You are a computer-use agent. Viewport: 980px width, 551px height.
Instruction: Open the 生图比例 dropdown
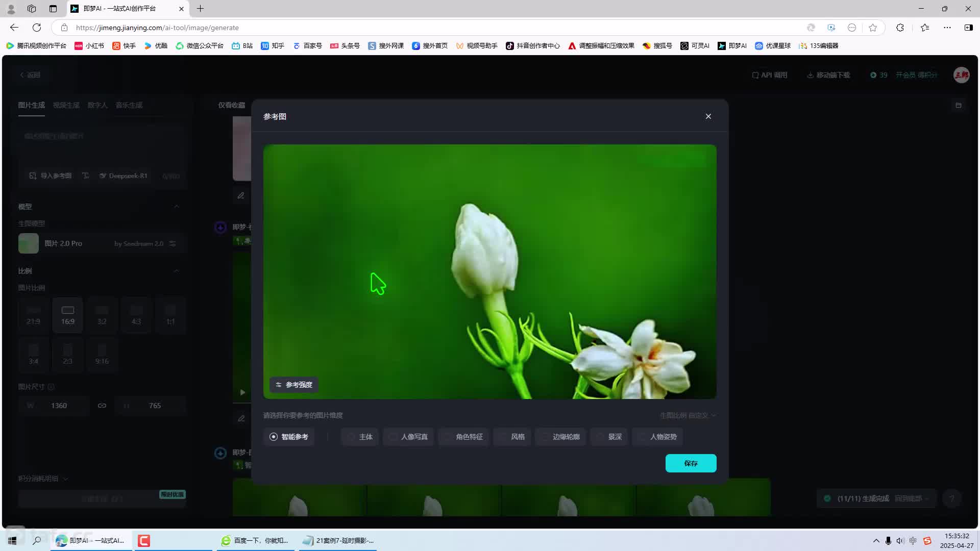688,415
